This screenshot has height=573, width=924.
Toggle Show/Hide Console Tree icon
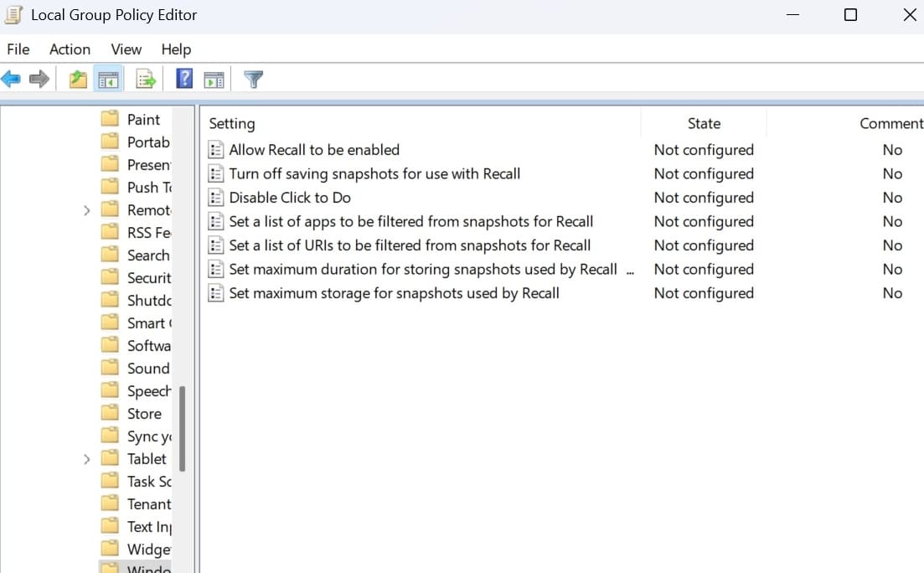pos(108,80)
